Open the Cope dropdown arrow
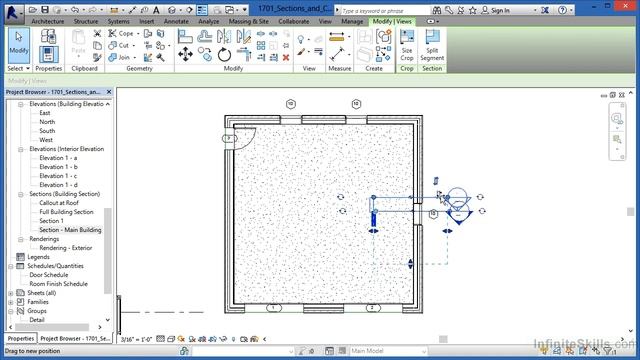Screen dimensions: 640x360 tap(138, 33)
